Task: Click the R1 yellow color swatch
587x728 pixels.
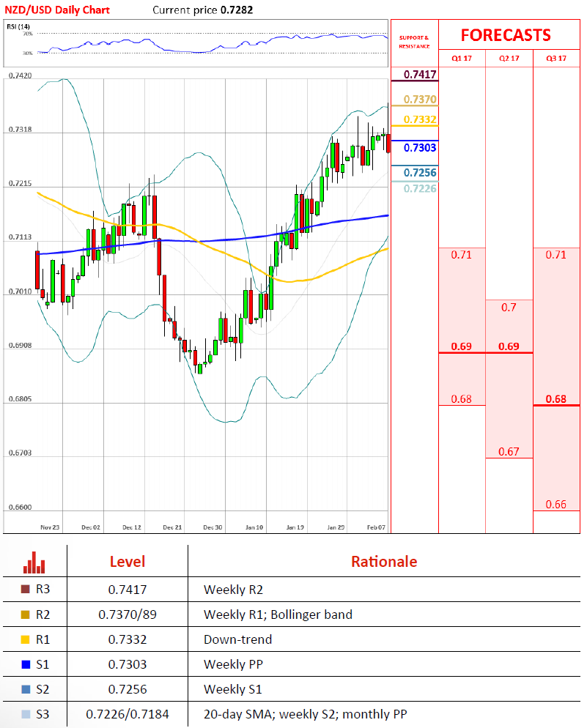Action: point(26,639)
